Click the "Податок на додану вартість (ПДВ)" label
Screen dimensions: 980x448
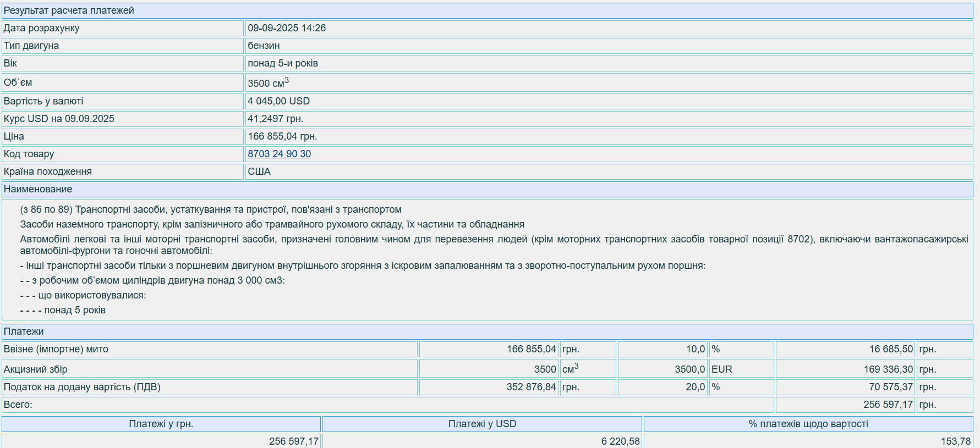pyautogui.click(x=82, y=387)
